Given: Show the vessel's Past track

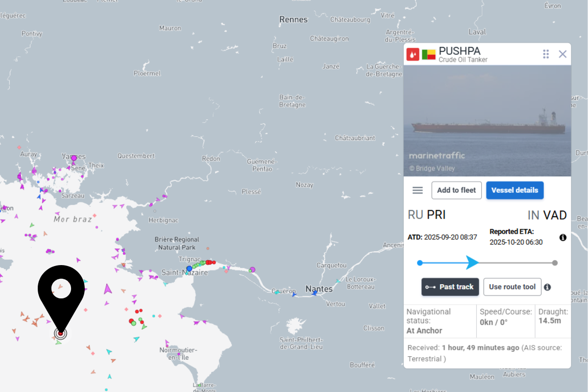Looking at the screenshot, I should point(450,287).
